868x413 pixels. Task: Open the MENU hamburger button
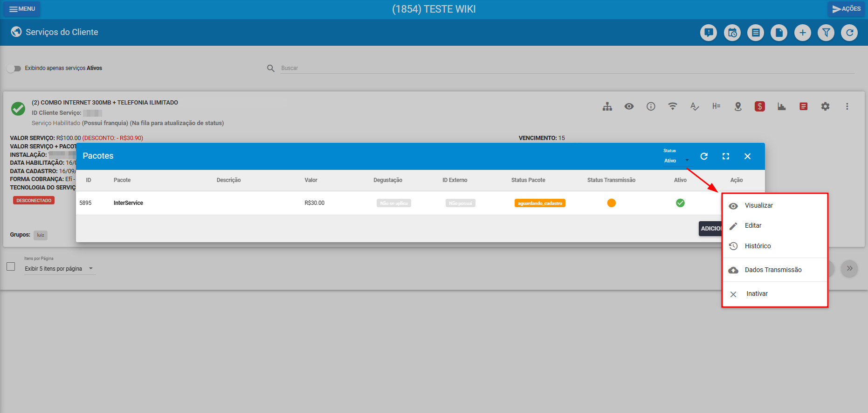click(22, 9)
